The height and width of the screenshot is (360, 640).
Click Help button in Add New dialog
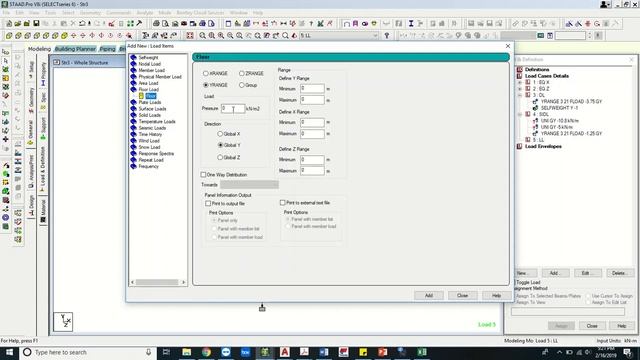pos(496,295)
